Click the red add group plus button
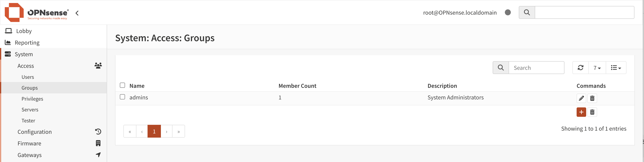The image size is (644, 162). point(581,112)
